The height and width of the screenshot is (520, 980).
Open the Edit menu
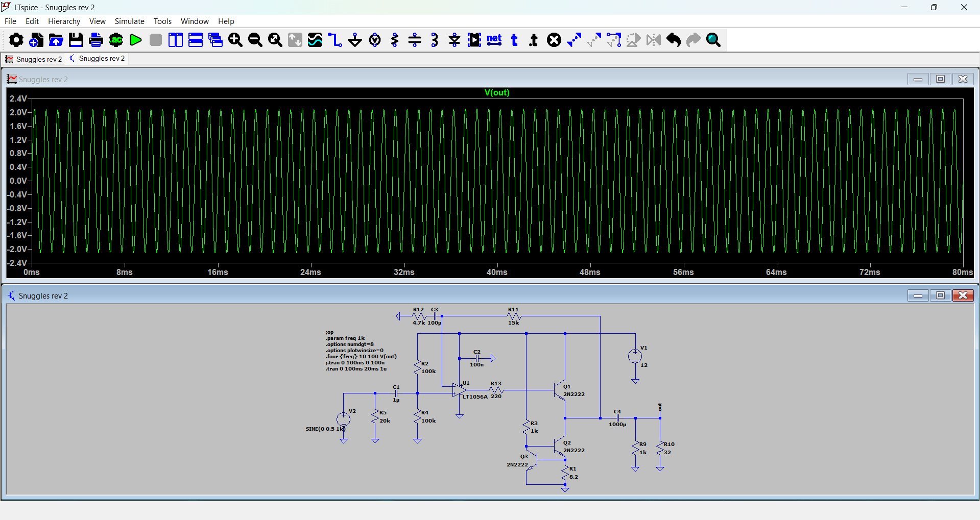click(32, 21)
